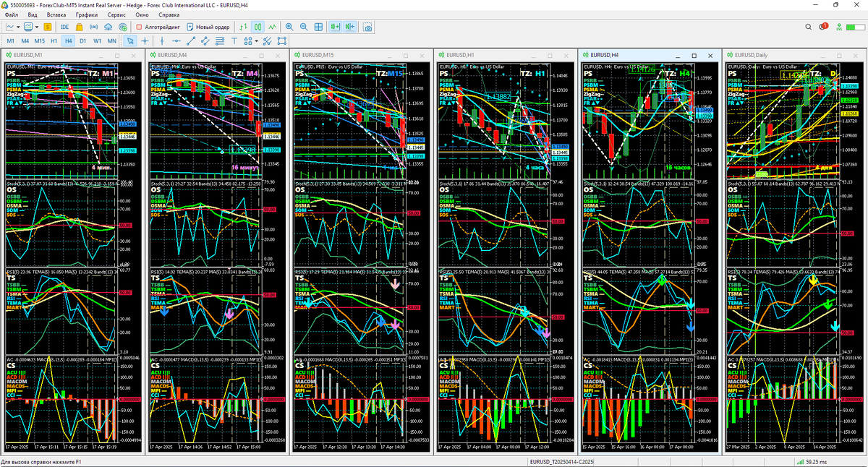Screen dimensions: 868x467
Task: Open the Сервис menu
Action: pyautogui.click(x=116, y=14)
